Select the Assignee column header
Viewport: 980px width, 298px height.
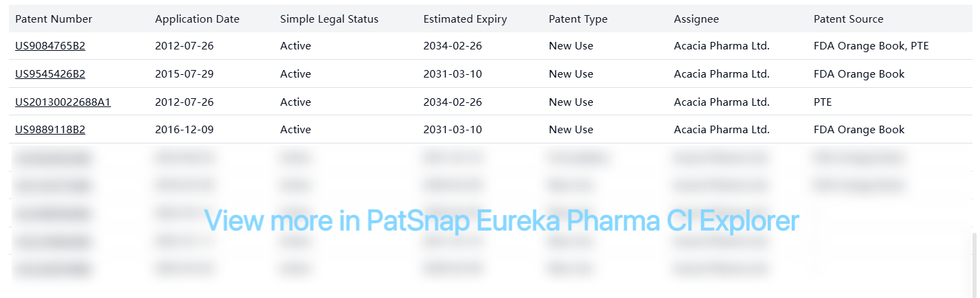696,19
